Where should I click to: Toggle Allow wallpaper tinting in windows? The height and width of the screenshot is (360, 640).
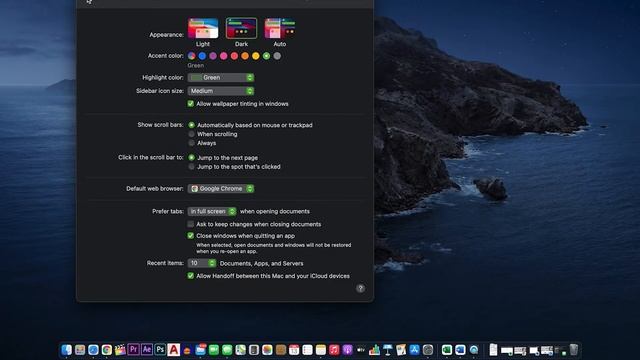(x=191, y=104)
